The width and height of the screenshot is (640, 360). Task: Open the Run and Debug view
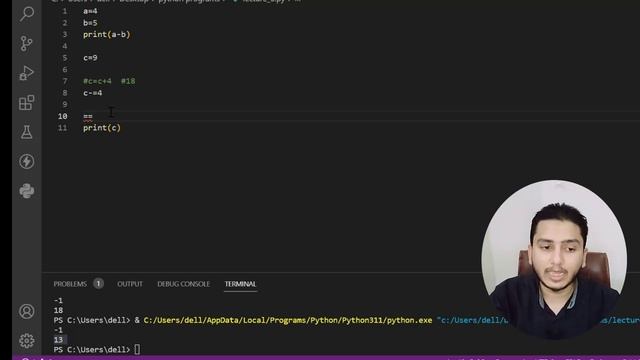coord(27,73)
